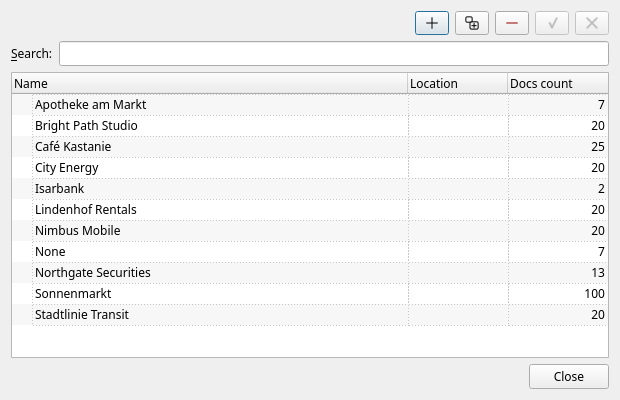Select the Bright Path Studio row

(310, 126)
